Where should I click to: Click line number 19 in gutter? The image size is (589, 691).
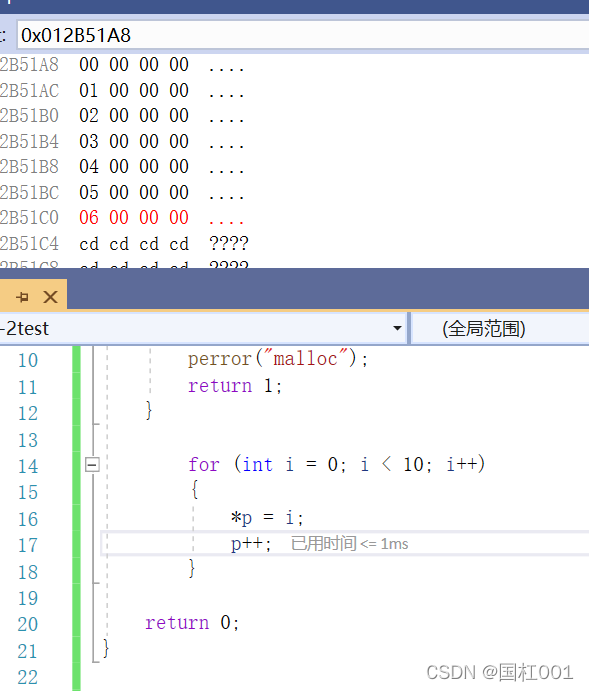(x=28, y=598)
